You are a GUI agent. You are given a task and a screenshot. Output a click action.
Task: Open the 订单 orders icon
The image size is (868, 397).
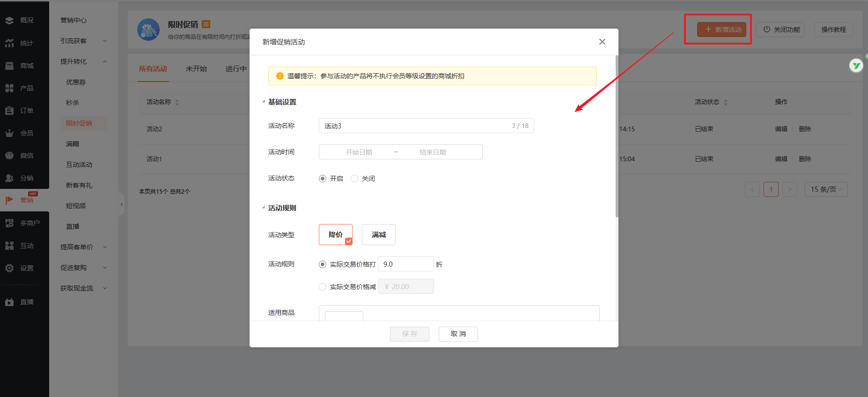pyautogui.click(x=9, y=111)
